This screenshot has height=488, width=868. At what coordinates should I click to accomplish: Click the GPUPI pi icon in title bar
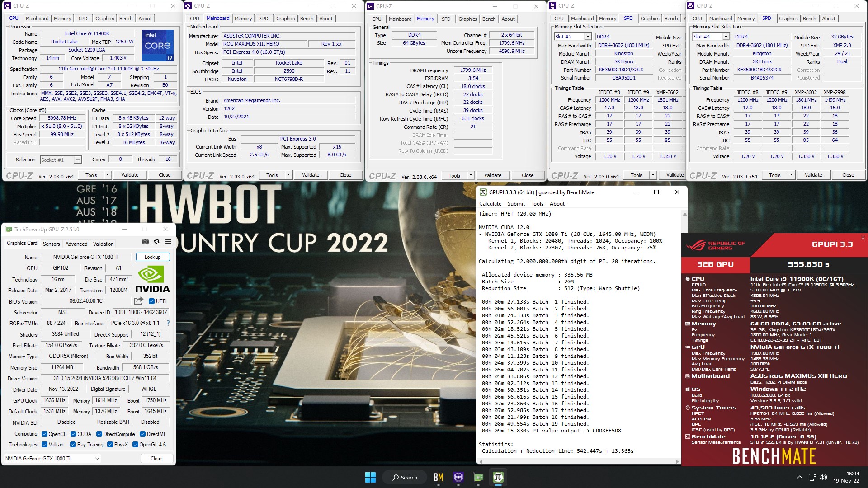click(x=483, y=192)
